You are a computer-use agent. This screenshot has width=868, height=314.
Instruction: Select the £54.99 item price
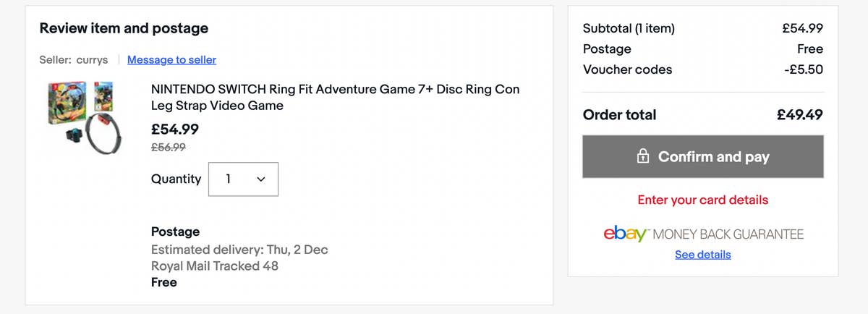[174, 130]
